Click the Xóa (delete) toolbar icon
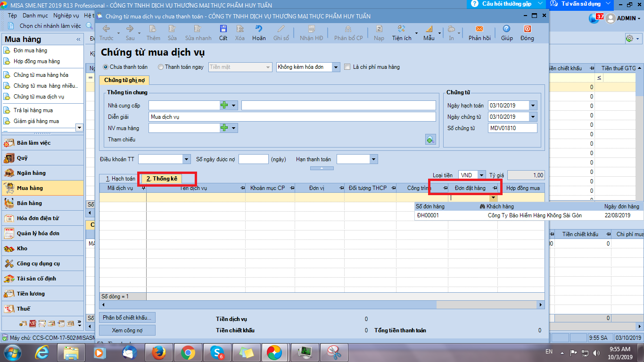This screenshot has height=362, width=644. 240,29
